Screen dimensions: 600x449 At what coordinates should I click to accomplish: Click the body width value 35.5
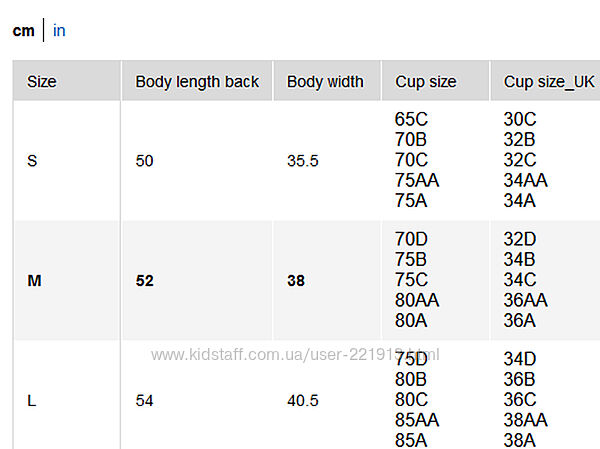pos(303,160)
